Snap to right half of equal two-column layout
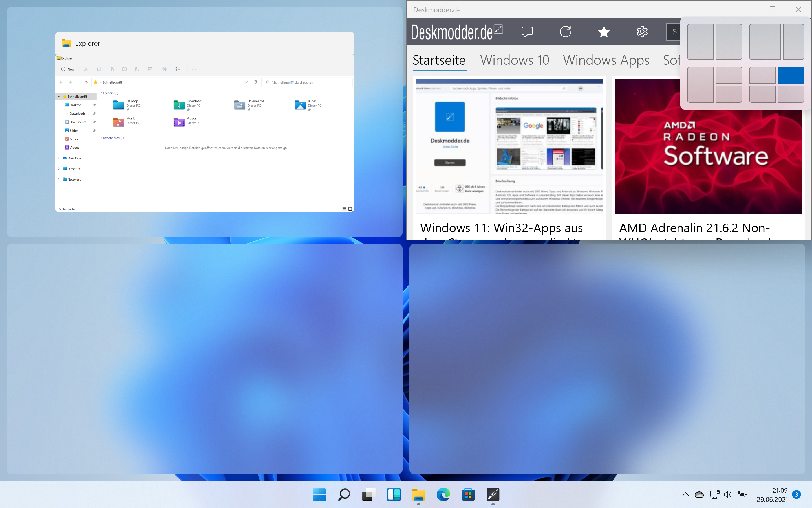The width and height of the screenshot is (812, 508). (729, 42)
